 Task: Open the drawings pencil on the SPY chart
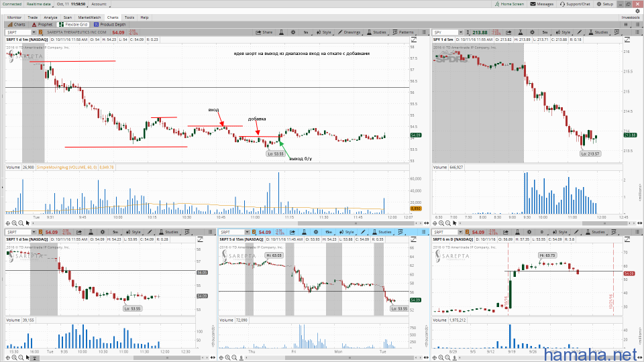click(x=580, y=32)
